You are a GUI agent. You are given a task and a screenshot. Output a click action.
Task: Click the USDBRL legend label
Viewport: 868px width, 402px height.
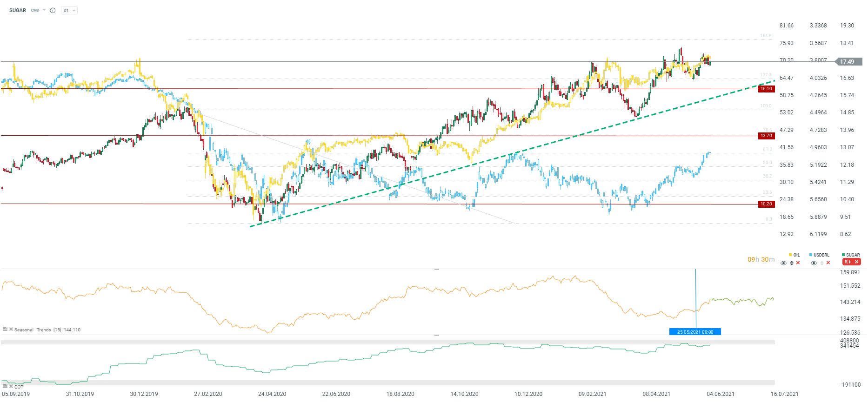tap(821, 255)
